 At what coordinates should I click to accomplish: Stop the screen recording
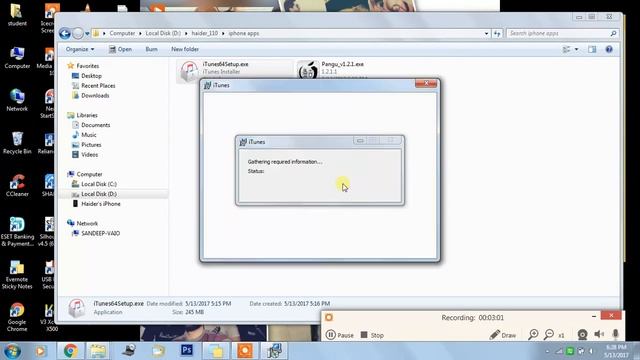[x=372, y=335]
